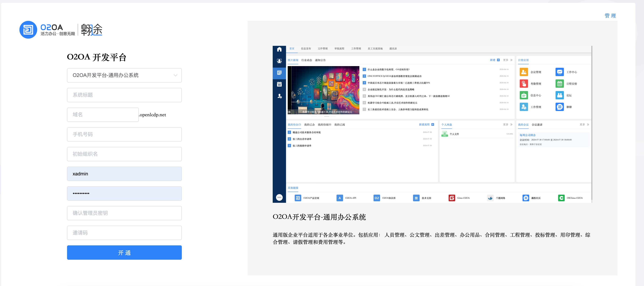644x286 pixels.
Task: Open the O2OA开发平台-通用办公系统 dropdown
Action: (x=124, y=75)
